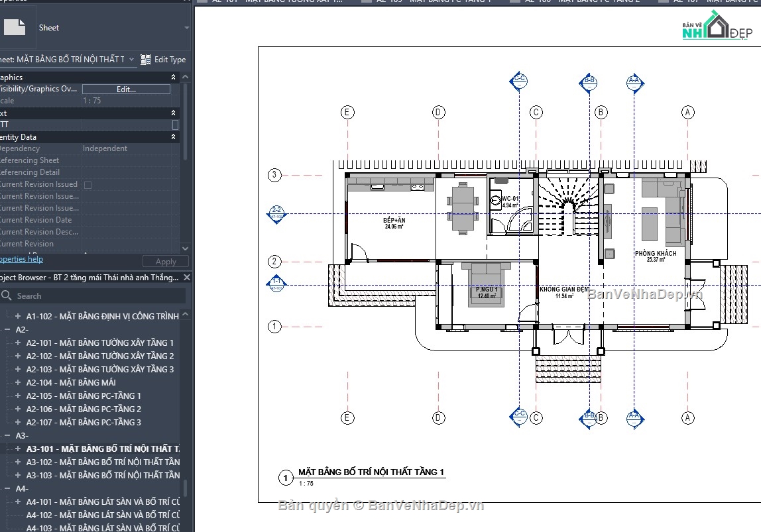The image size is (761, 532).
Task: Click bottom grid bubble D
Action: (x=438, y=417)
